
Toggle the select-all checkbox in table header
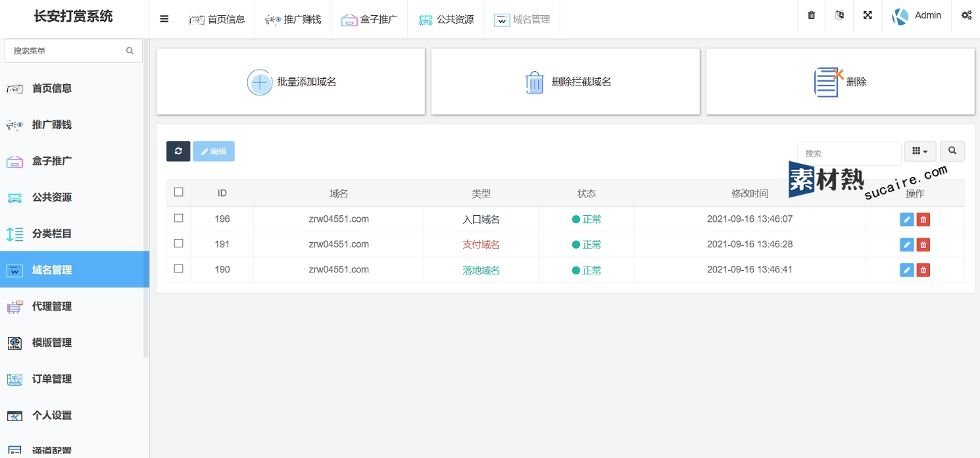(x=178, y=192)
